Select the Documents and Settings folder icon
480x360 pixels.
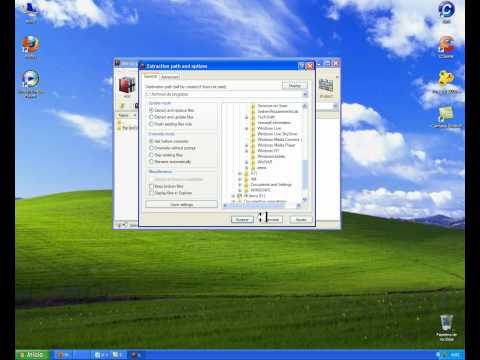246,184
